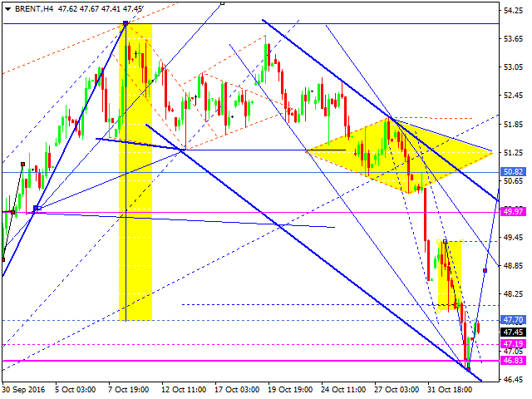Click the 51.25 price scale value

(x=514, y=153)
